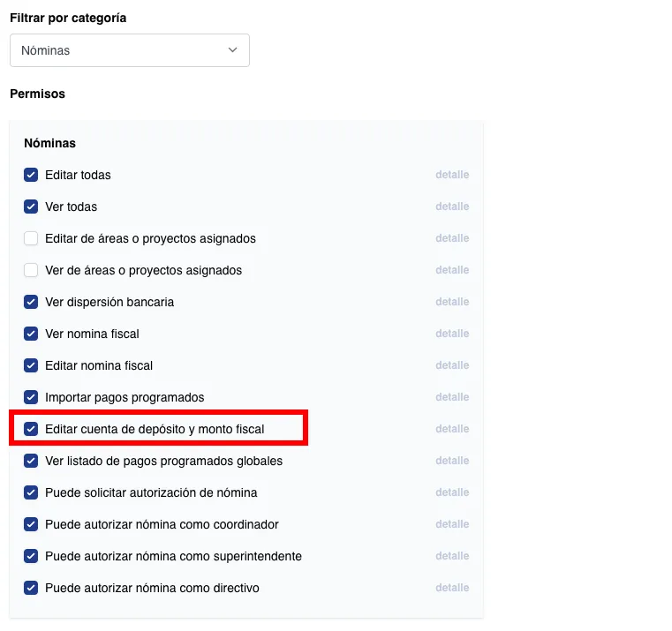Disable "Puede solicitar autorización de nómina"

point(31,492)
